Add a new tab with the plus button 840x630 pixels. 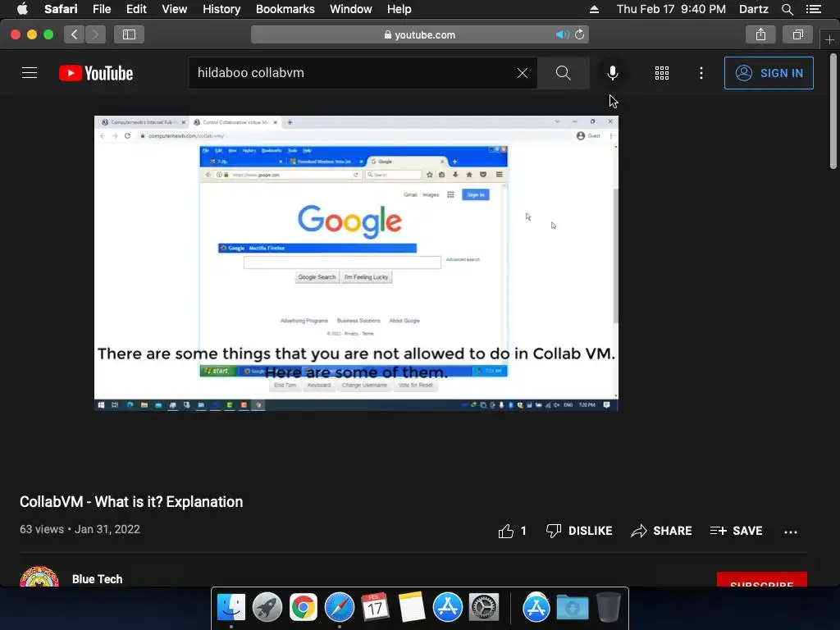(830, 39)
